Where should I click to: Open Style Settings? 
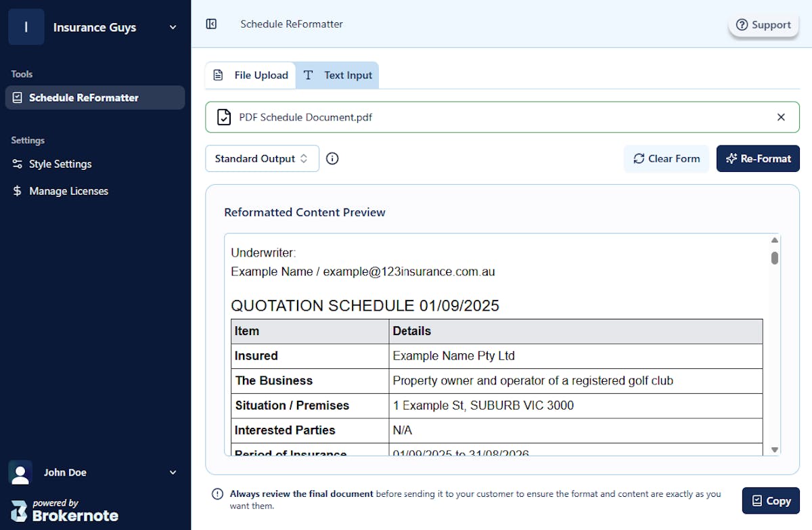[x=60, y=164]
